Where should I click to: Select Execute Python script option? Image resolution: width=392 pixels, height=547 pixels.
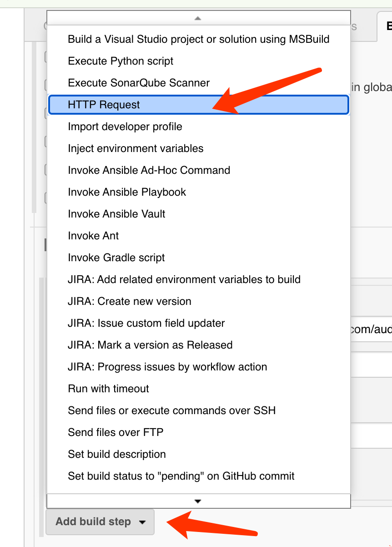coord(198,61)
